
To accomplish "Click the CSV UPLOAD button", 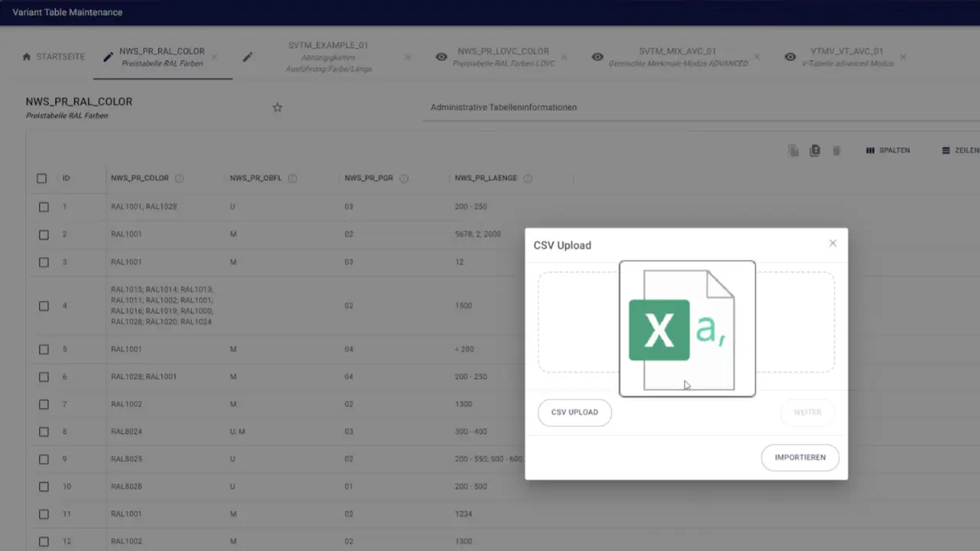I will click(574, 412).
